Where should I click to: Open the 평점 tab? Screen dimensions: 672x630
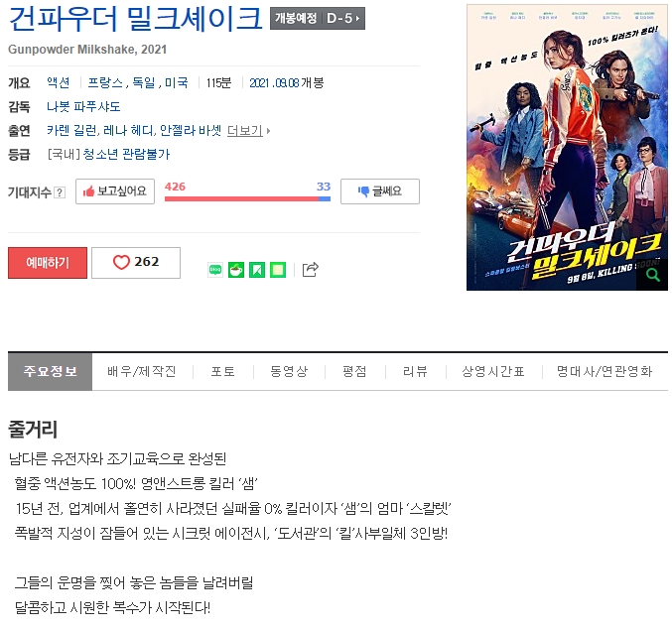click(x=354, y=371)
